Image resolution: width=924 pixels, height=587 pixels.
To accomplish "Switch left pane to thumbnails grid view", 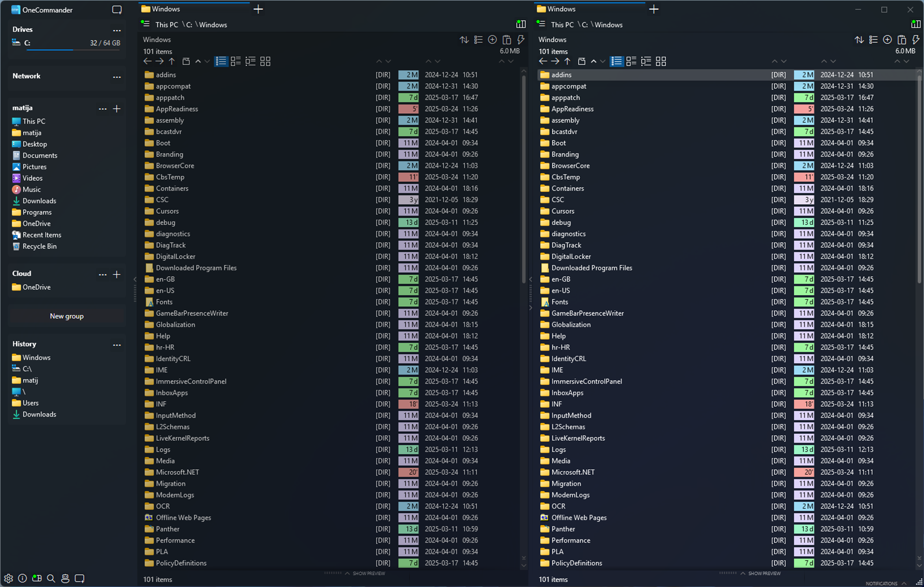I will (x=265, y=61).
